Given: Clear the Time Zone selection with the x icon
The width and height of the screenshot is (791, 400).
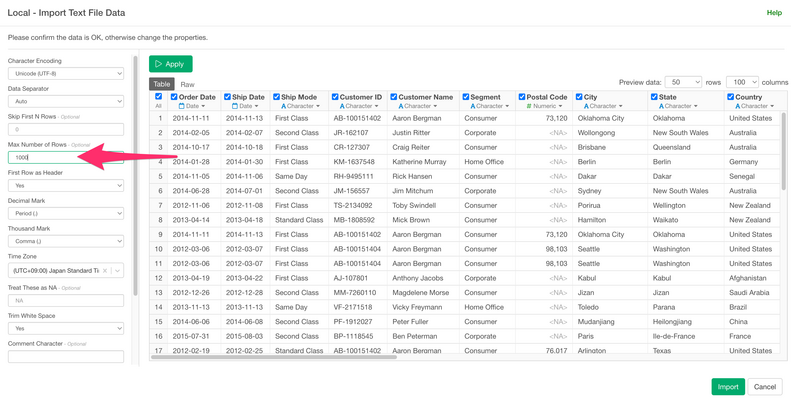Looking at the screenshot, I should click(104, 271).
